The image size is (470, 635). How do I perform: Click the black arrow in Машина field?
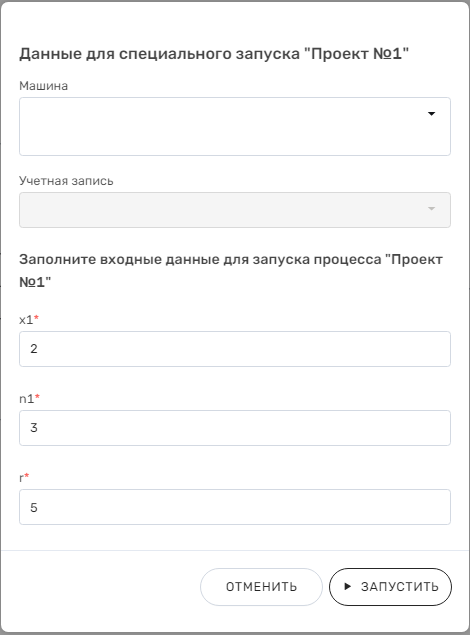[432, 114]
